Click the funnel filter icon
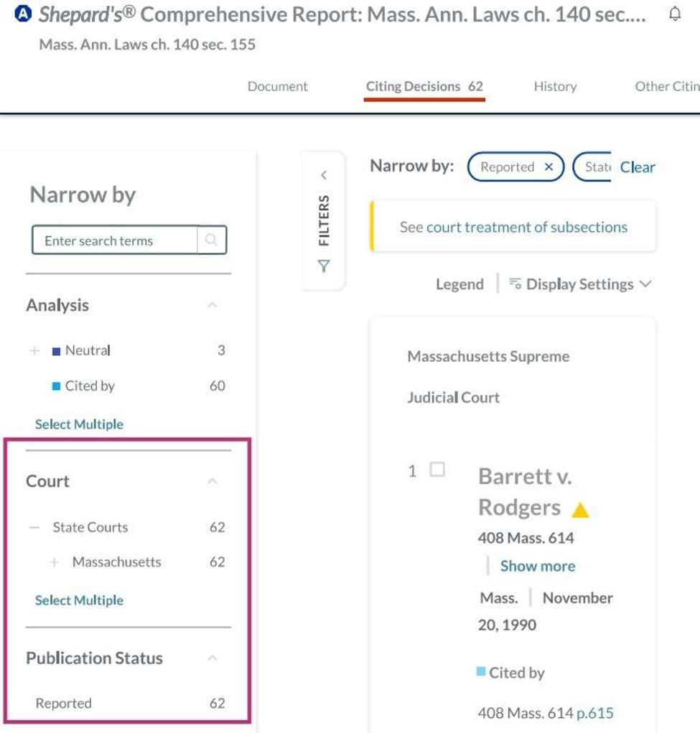 [324, 266]
